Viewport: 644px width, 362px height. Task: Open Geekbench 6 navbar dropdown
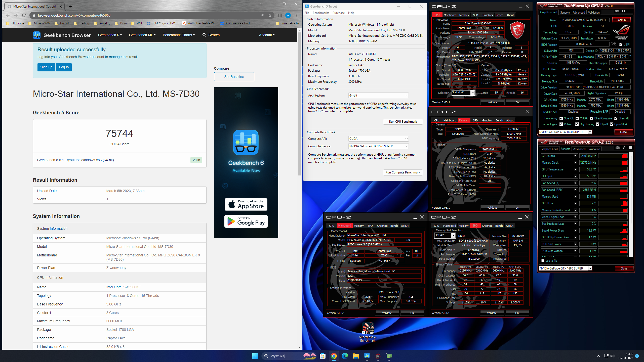[x=110, y=35]
